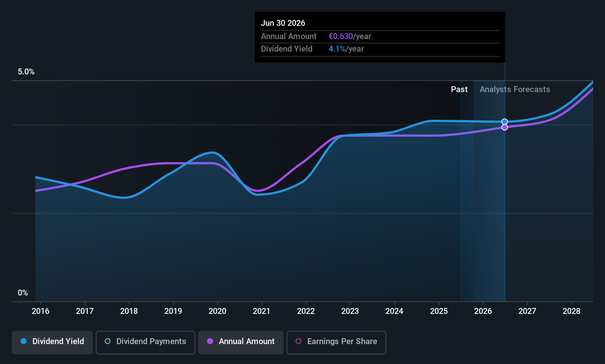Click the 2022 x-axis label
Screen dimensions: 605x364
(x=306, y=311)
